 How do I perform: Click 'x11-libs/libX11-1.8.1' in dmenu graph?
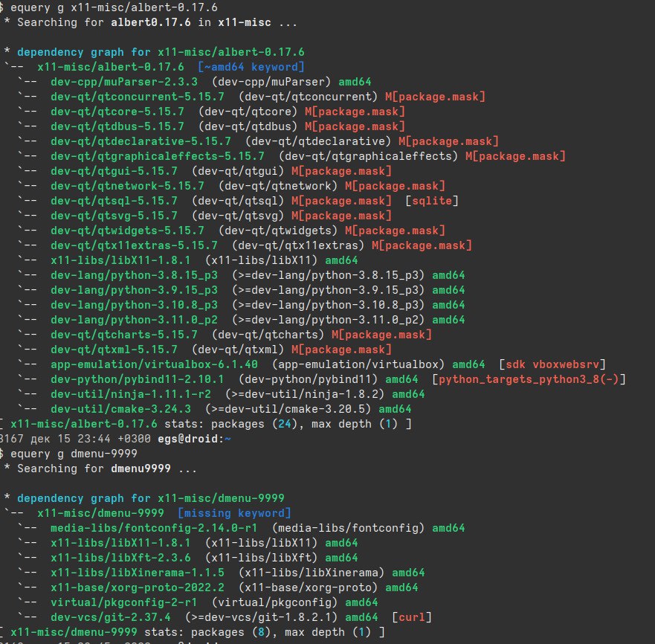pyautogui.click(x=120, y=543)
